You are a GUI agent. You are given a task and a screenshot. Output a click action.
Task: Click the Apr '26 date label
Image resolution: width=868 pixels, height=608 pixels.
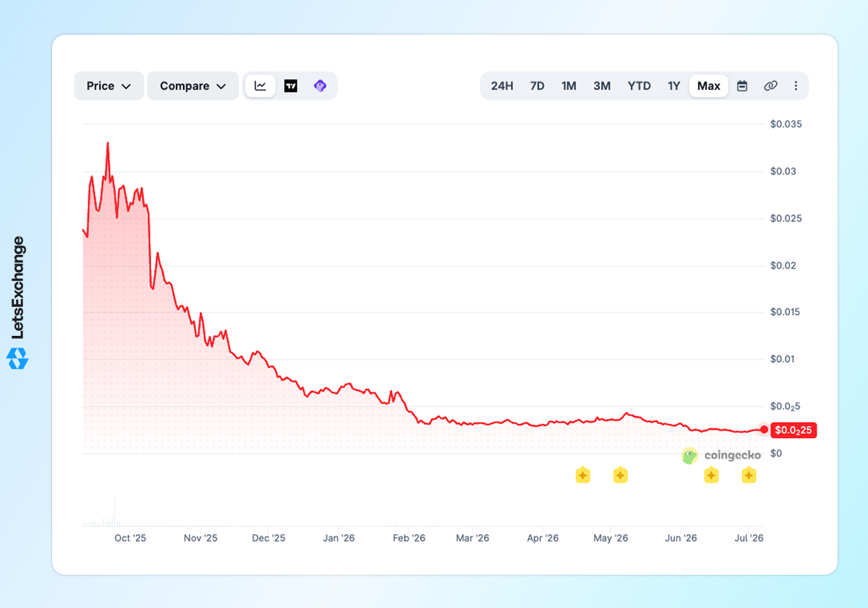coord(542,538)
